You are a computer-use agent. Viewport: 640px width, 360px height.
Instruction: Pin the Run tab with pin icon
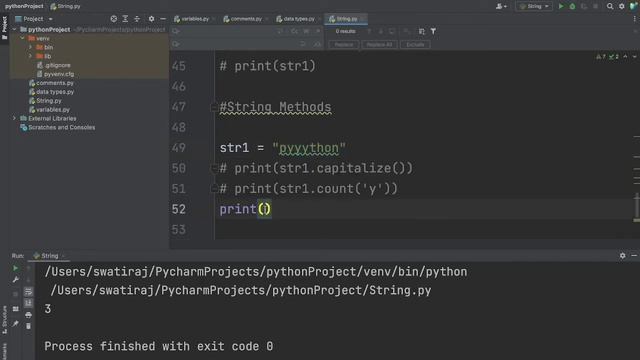tap(16, 324)
